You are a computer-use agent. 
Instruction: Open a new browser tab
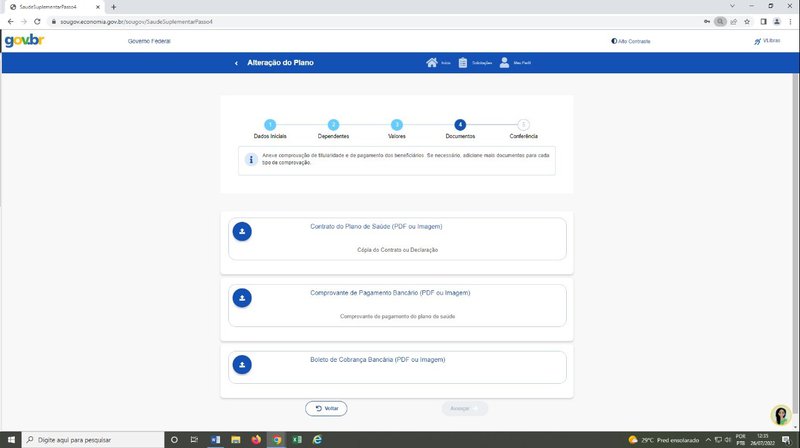pyautogui.click(x=113, y=7)
